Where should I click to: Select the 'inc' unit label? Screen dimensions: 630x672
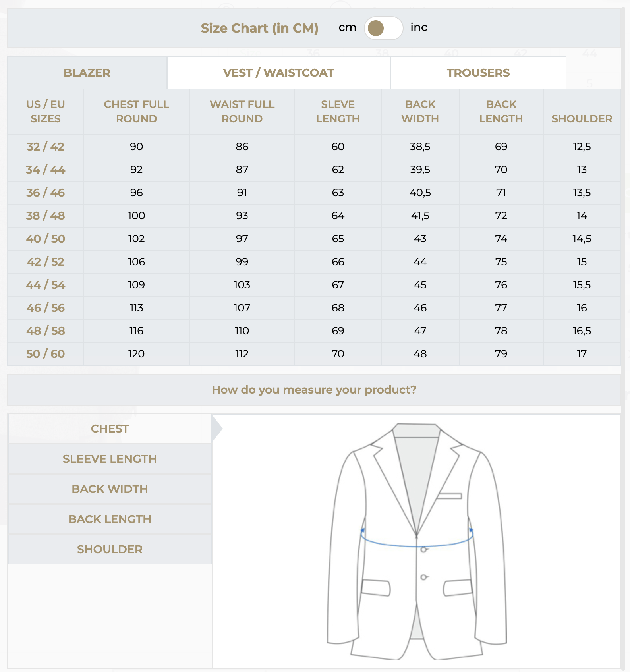[419, 27]
